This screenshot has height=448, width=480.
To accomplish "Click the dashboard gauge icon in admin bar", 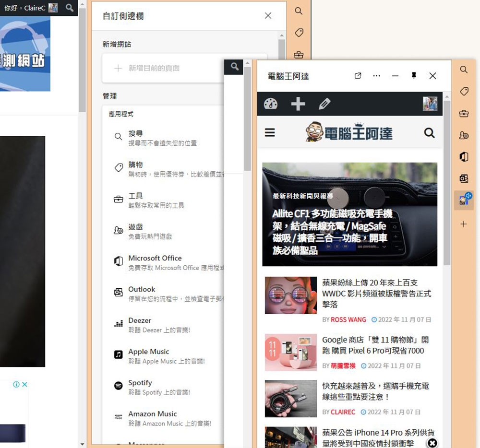I will click(x=271, y=104).
